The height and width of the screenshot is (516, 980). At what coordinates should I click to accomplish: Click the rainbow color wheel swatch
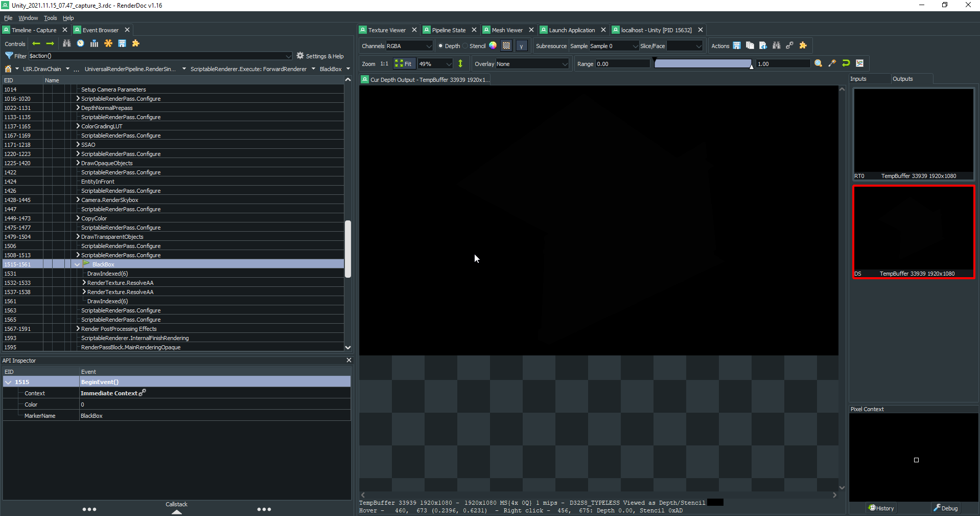[493, 46]
